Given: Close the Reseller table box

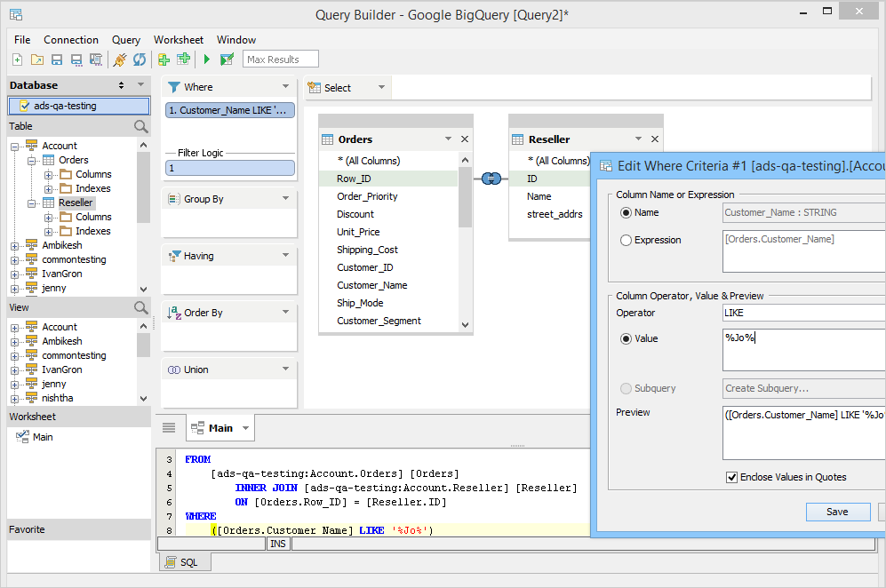Looking at the screenshot, I should coord(655,139).
